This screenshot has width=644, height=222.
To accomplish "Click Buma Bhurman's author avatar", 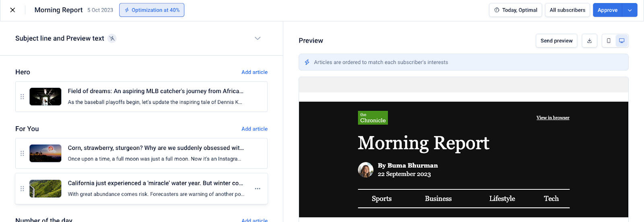I will (365, 170).
